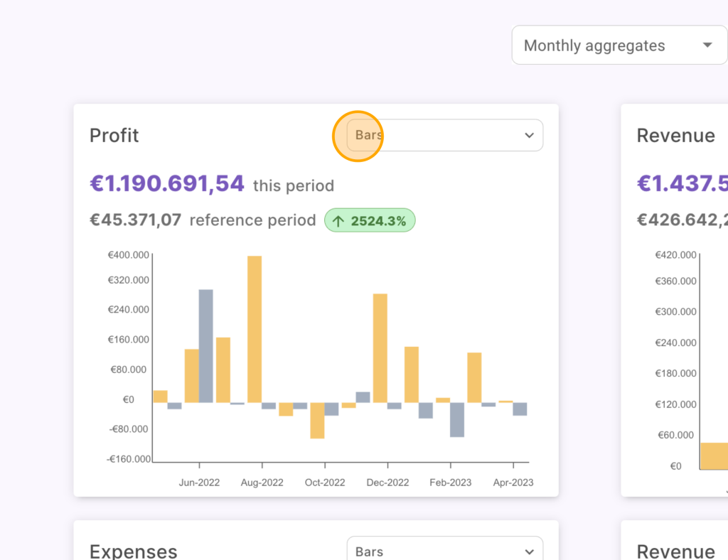Click the large orange bar in the Revenue chart
Viewport: 728px width, 560px height.
click(x=714, y=456)
